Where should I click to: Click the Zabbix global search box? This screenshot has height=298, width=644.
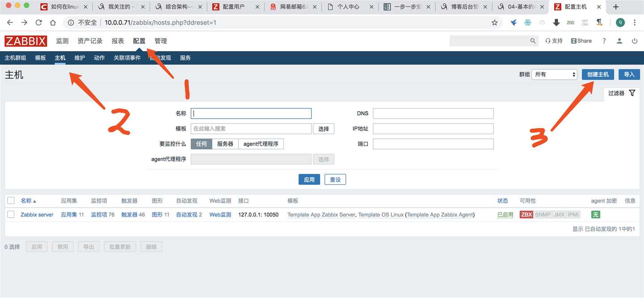(490, 41)
